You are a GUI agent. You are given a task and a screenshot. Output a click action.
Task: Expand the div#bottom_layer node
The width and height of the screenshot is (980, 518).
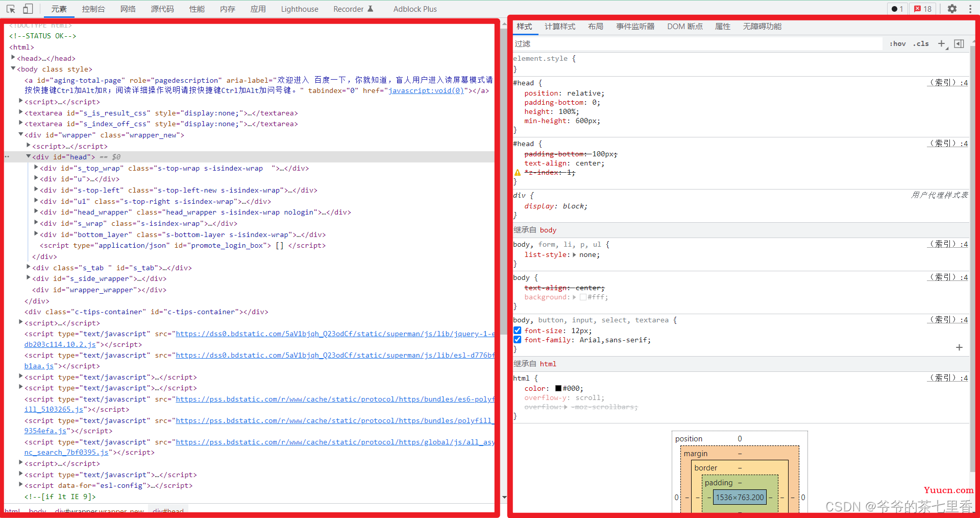click(36, 234)
